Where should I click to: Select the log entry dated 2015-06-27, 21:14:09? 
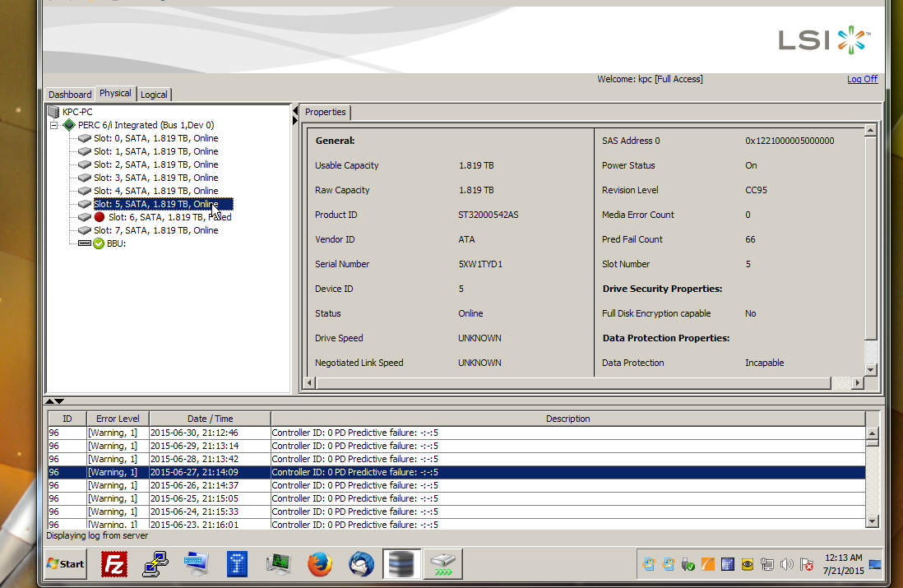coord(456,472)
